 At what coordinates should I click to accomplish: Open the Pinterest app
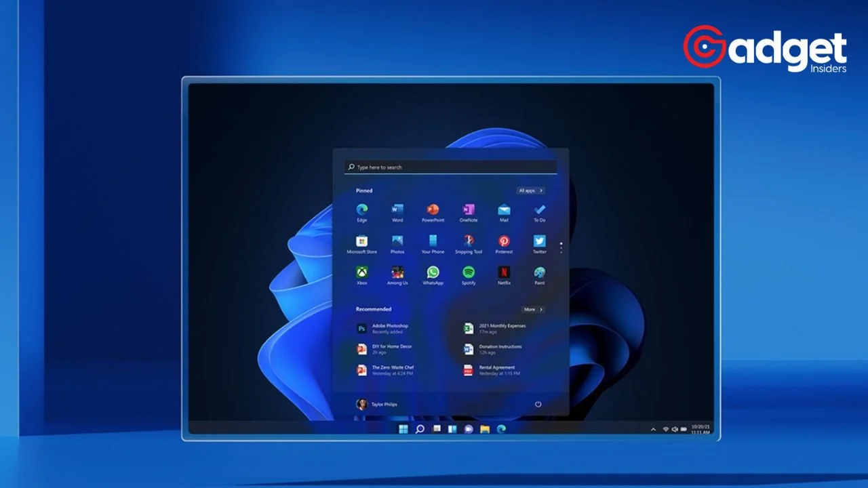pos(504,245)
